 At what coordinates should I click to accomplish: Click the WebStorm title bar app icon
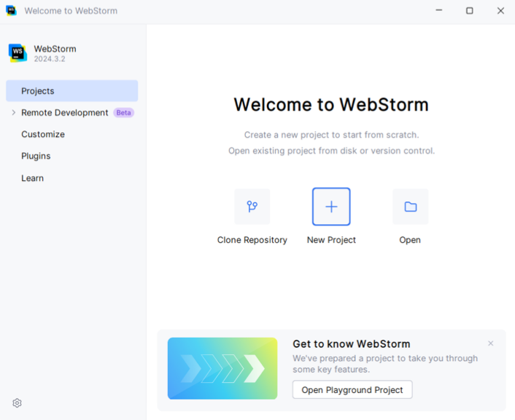tap(11, 10)
